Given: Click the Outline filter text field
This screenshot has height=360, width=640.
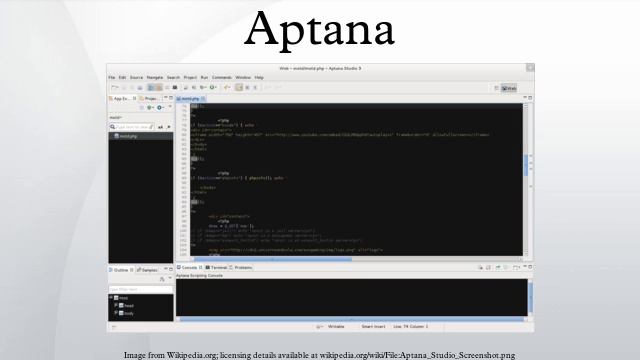Looking at the screenshot, I should click(x=140, y=289).
